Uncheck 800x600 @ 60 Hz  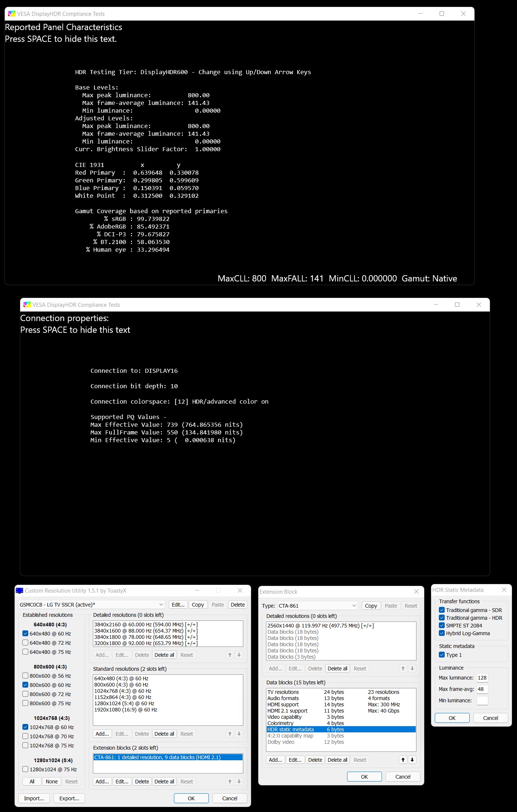pos(25,685)
